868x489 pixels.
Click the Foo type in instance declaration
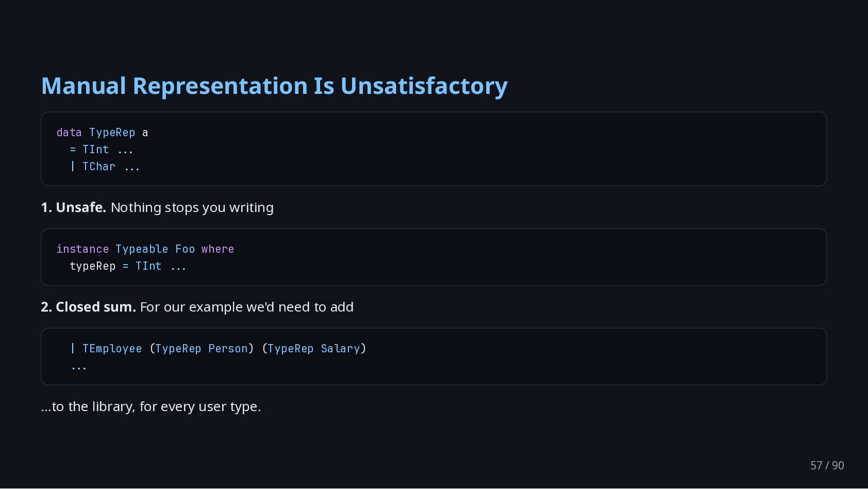pyautogui.click(x=185, y=249)
